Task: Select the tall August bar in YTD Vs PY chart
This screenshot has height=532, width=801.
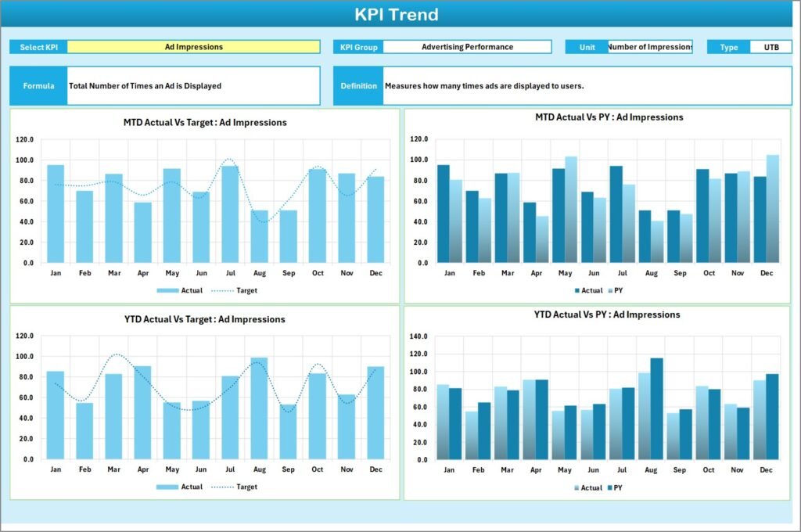Action: (656, 407)
